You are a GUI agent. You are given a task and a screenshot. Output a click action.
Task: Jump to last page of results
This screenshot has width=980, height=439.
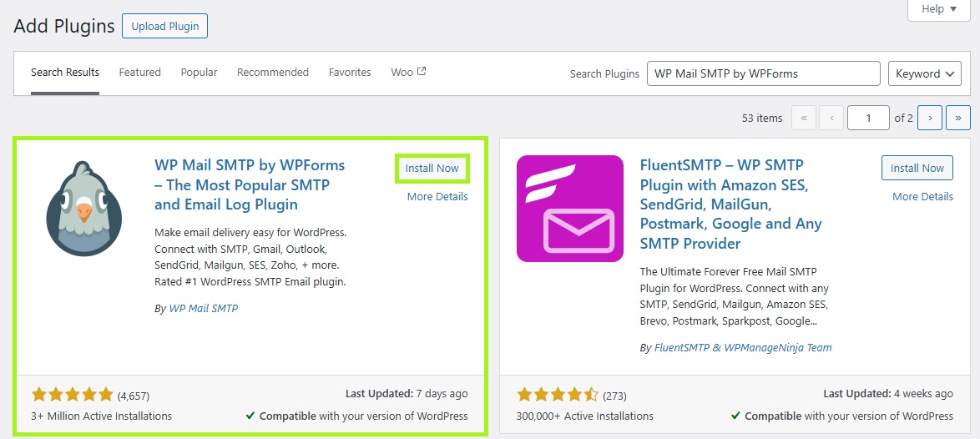point(958,118)
